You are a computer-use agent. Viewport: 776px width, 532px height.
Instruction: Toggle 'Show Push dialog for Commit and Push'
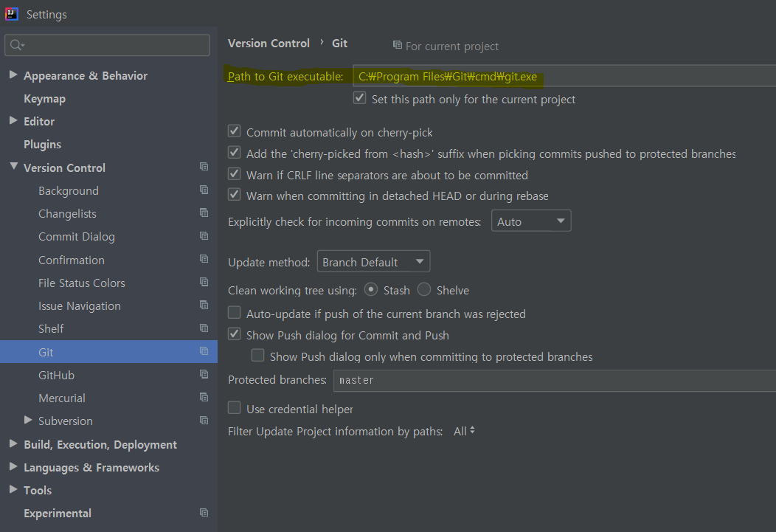click(x=234, y=334)
